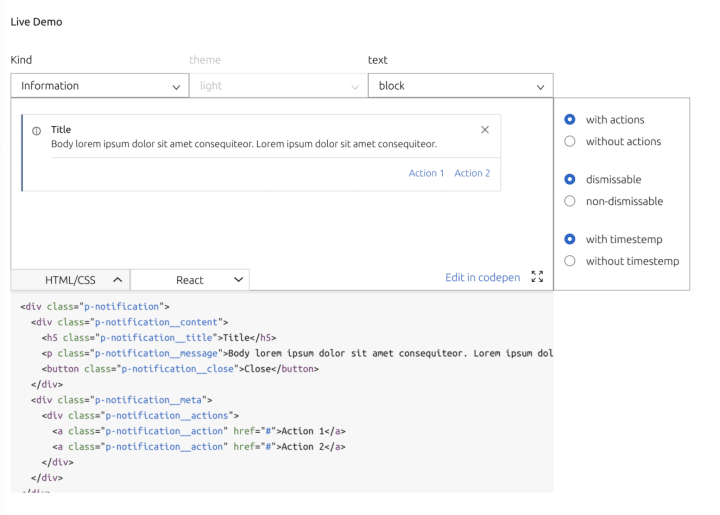
Task: Click the React tab chevron icon
Action: point(238,280)
